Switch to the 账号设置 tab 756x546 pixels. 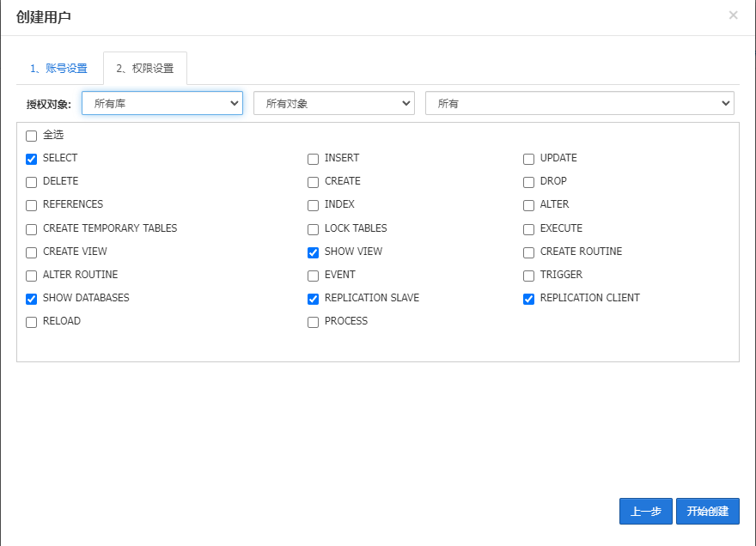tap(58, 69)
